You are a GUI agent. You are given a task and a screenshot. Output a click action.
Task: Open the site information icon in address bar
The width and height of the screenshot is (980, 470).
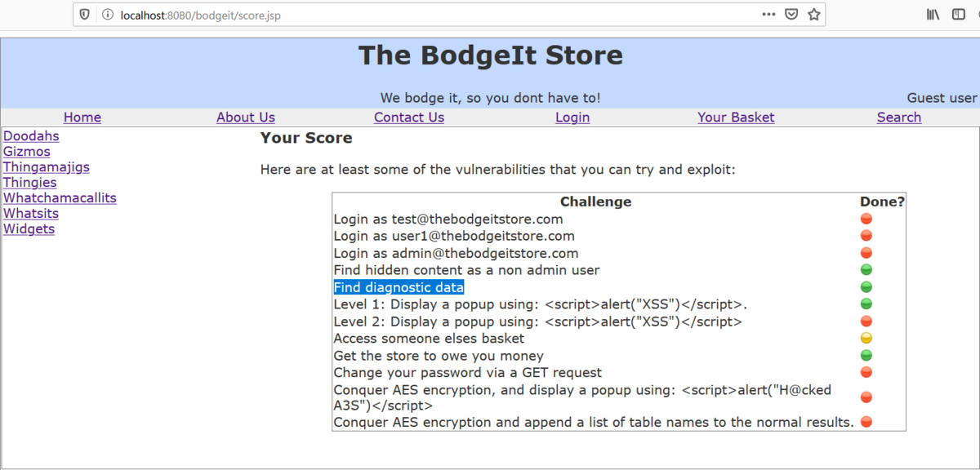click(x=108, y=15)
